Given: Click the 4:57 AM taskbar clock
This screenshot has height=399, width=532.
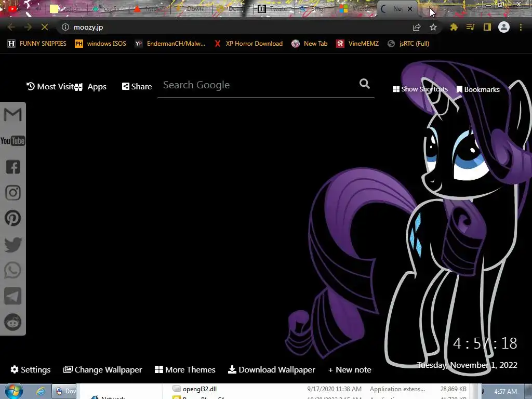Looking at the screenshot, I should tap(506, 392).
